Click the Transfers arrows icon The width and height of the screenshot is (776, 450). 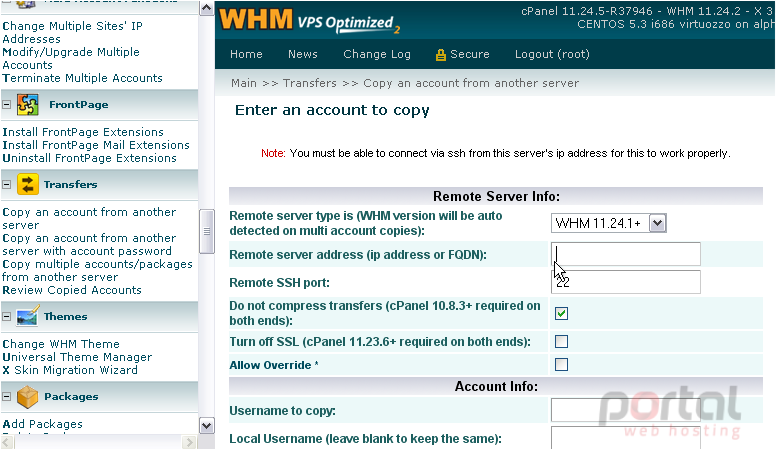coord(28,185)
